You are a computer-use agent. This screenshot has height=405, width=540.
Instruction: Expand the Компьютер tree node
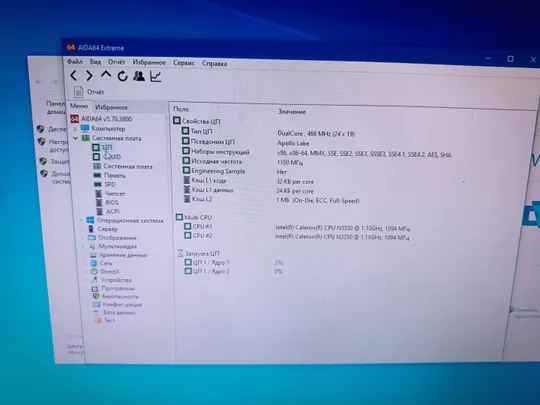pyautogui.click(x=75, y=129)
